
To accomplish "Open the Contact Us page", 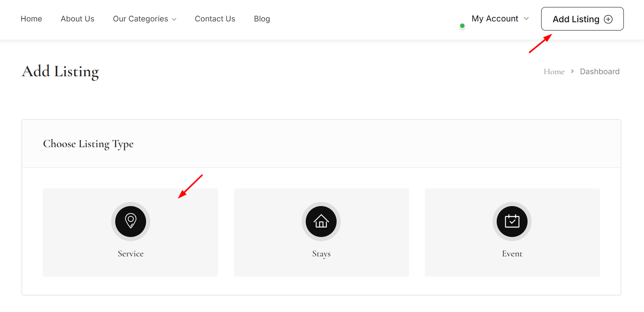I will [215, 19].
